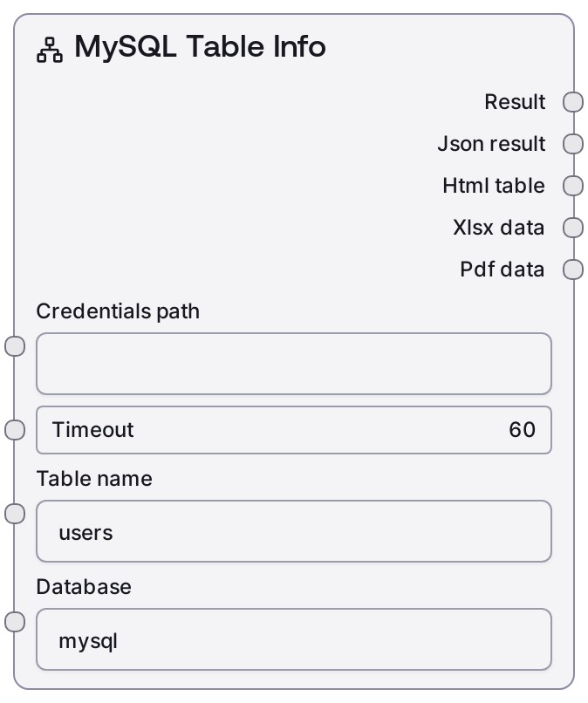The height and width of the screenshot is (703, 588).
Task: Click the Timeout input connector
Action: tap(15, 429)
